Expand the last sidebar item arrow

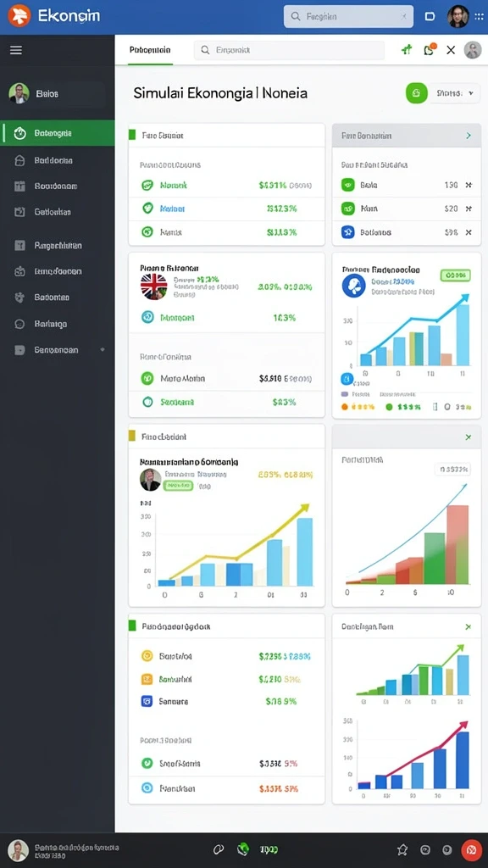click(102, 350)
